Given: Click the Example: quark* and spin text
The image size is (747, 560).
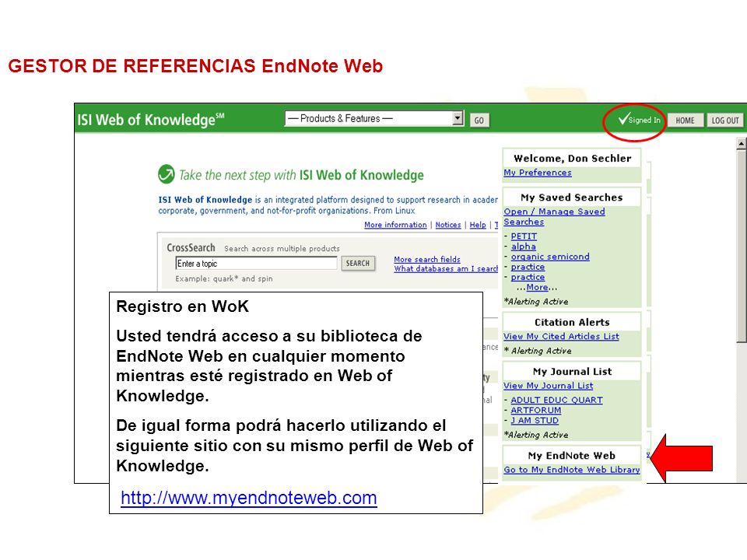Looking at the screenshot, I should pos(224,278).
